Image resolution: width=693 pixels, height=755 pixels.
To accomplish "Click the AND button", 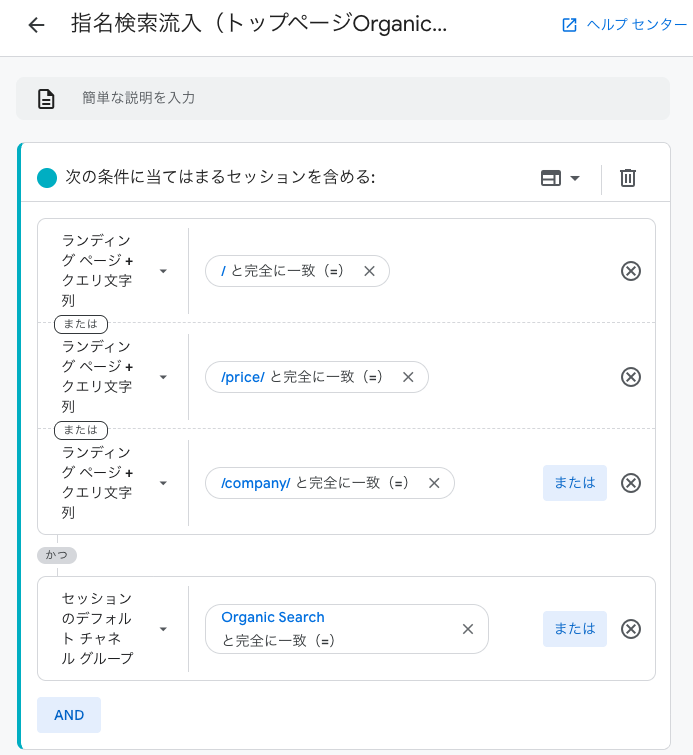I will [x=69, y=715].
